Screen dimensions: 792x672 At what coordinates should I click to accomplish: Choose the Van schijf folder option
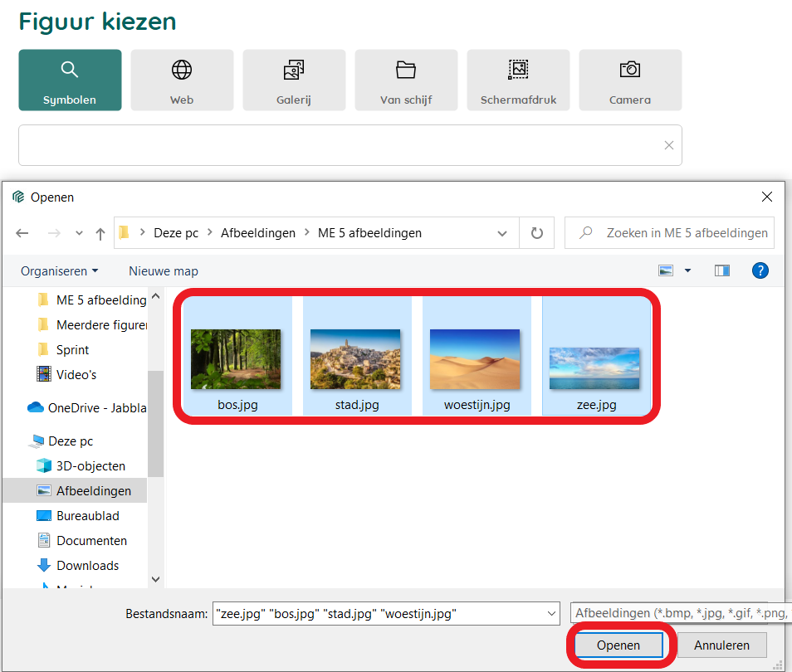(406, 80)
